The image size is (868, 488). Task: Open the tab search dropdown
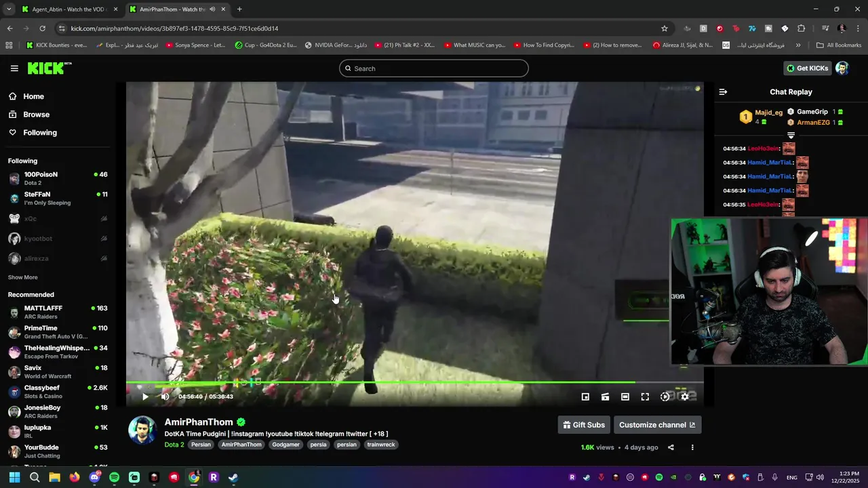click(x=8, y=9)
